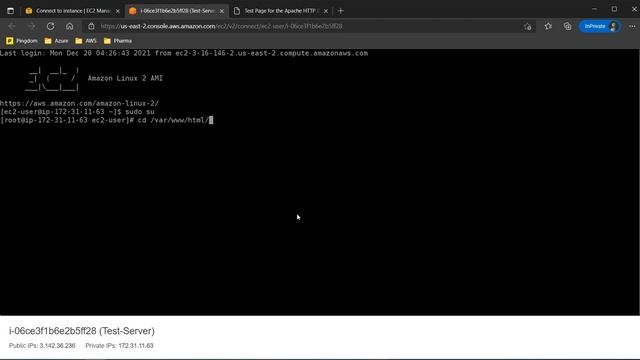Screen dimensions: 640x360
Task: Go forward to the next page
Action: click(31, 26)
